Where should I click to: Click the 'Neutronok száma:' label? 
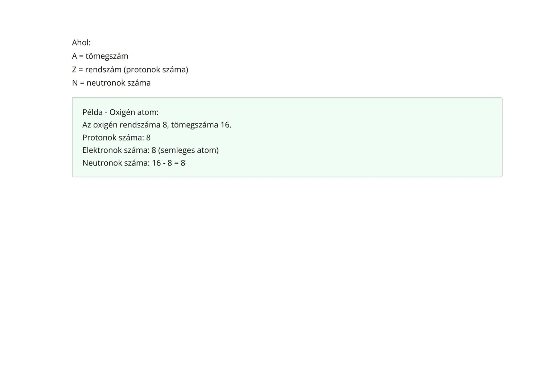(x=116, y=163)
